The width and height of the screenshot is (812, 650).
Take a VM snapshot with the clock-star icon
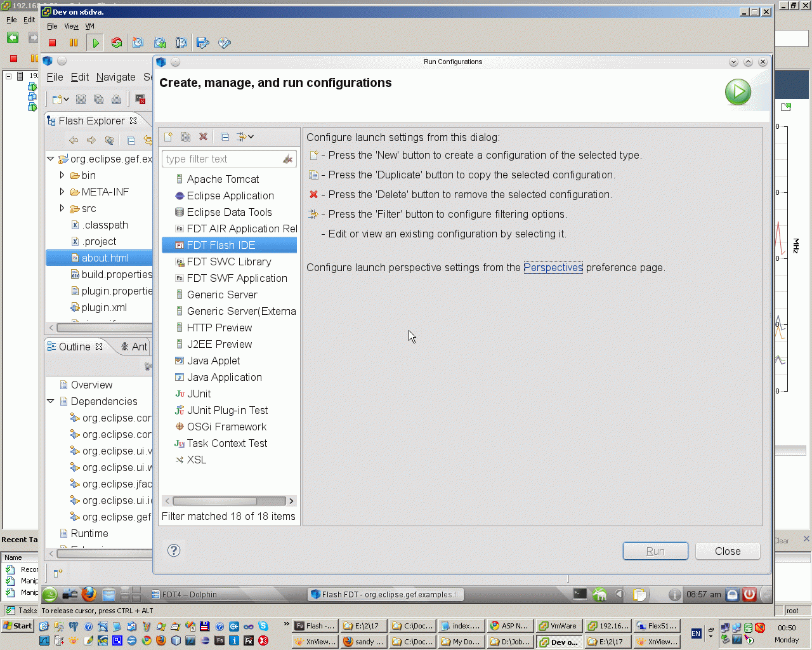[x=138, y=43]
